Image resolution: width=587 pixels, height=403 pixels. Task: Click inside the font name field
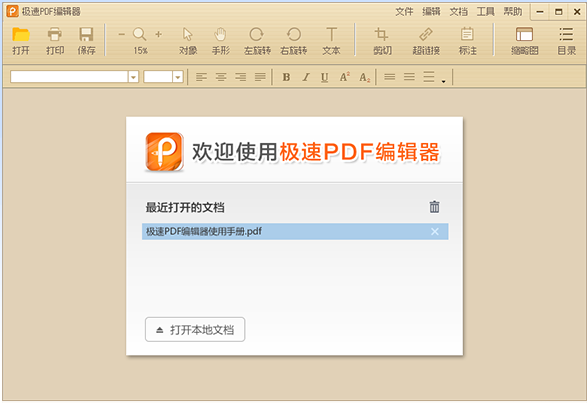tap(69, 77)
